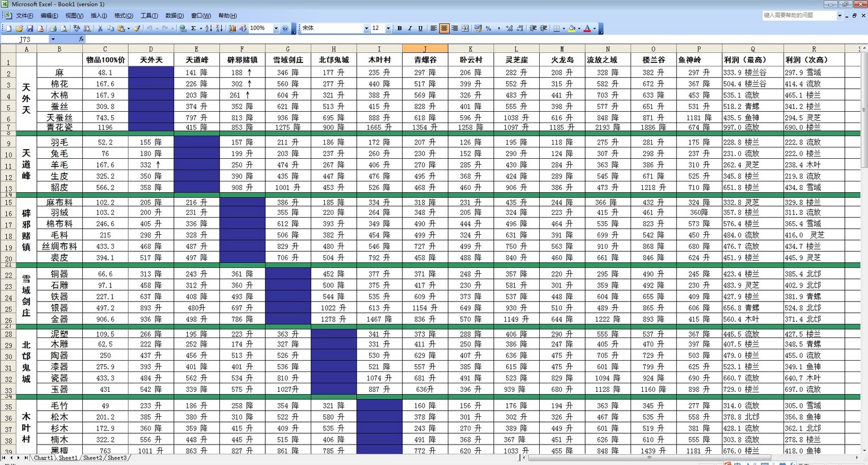Image resolution: width=868 pixels, height=465 pixels.
Task: Apply the Fill Color bucket swatch
Action: [x=572, y=28]
